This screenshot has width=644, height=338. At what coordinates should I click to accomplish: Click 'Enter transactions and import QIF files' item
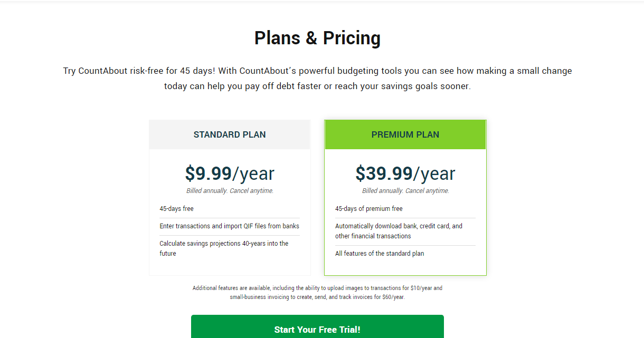click(230, 226)
